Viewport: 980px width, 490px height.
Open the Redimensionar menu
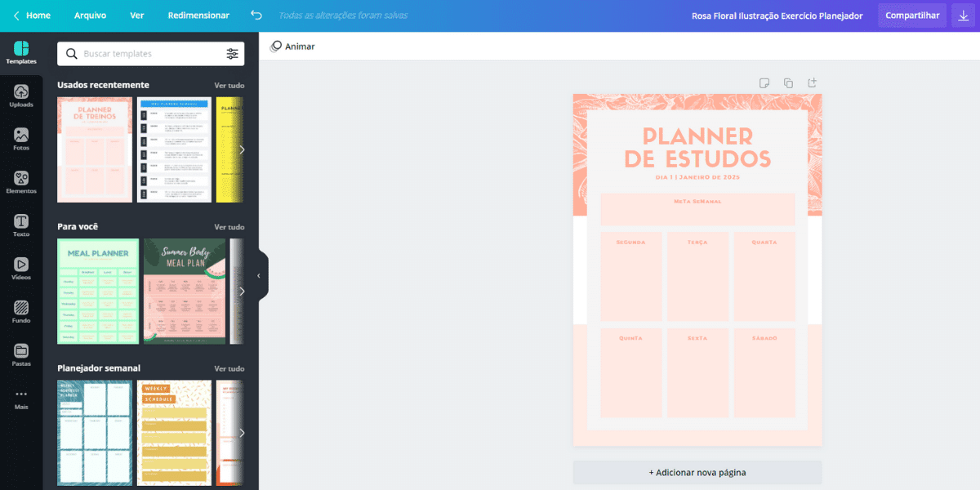pyautogui.click(x=198, y=16)
